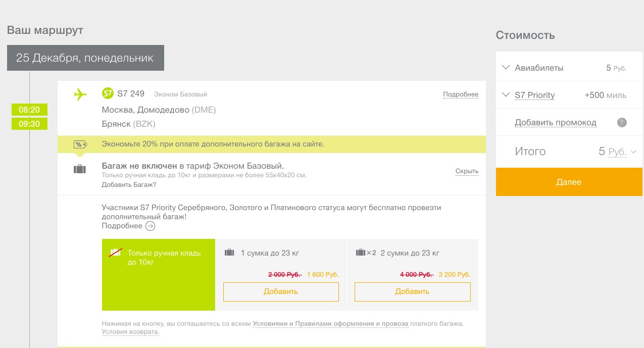The image size is (644, 348).
Task: Add two 23 kg bags for 3 200 Руб.
Action: (412, 291)
